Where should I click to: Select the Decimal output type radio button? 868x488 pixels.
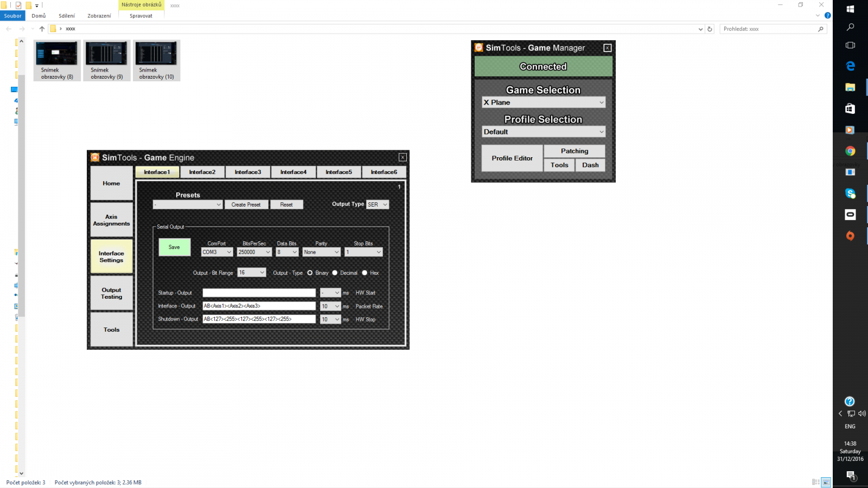coord(335,273)
